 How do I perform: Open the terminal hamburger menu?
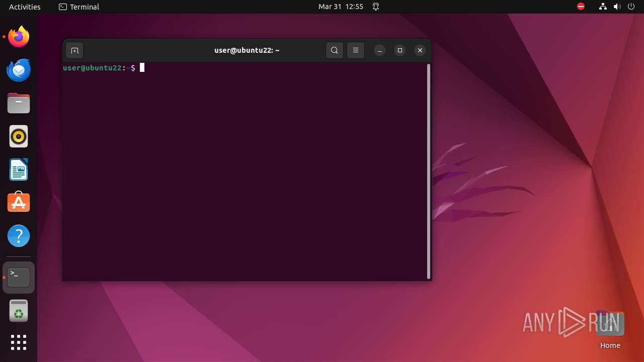tap(356, 50)
